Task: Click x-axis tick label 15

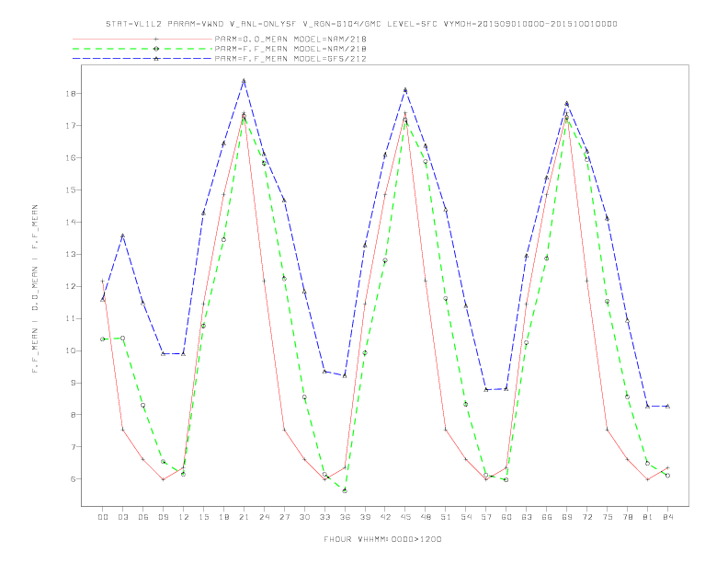Action: point(203,517)
